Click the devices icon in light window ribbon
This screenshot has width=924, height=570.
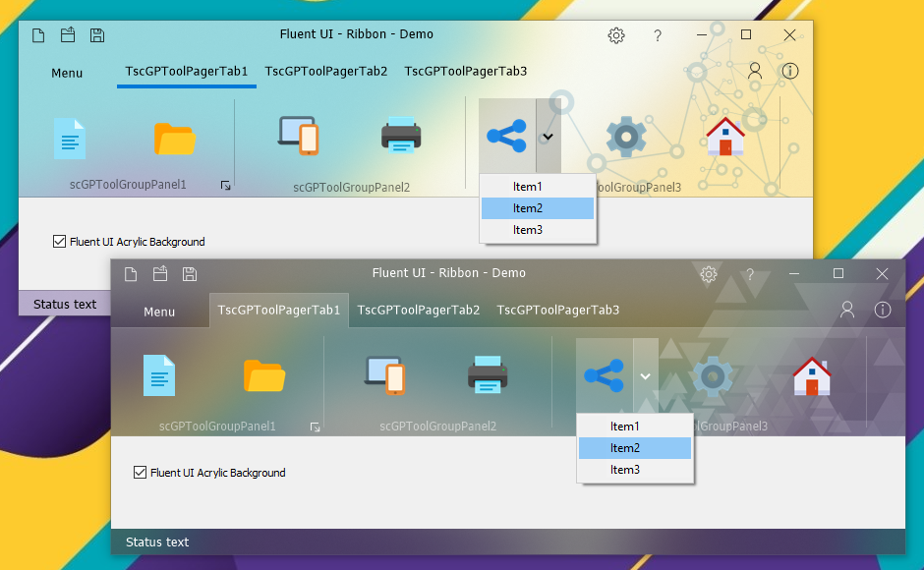click(x=299, y=136)
